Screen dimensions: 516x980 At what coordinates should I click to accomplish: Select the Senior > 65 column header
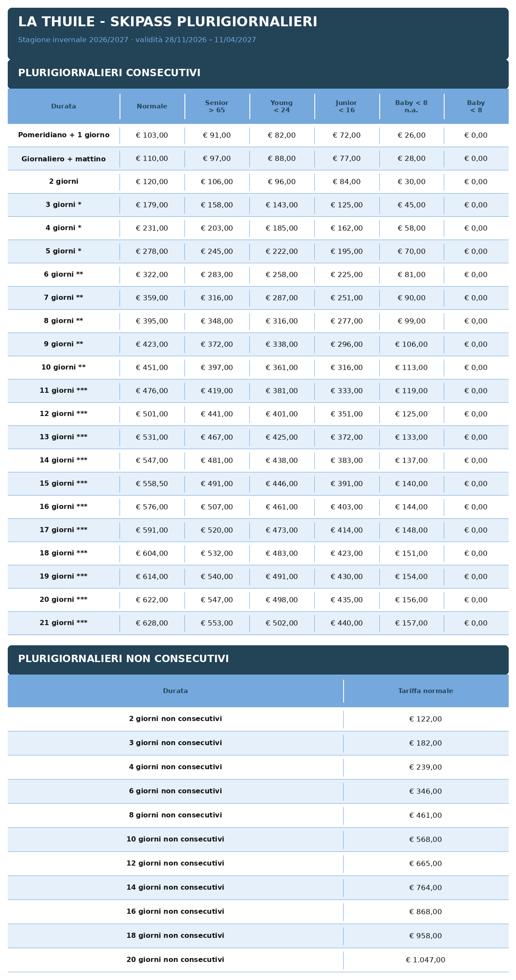(x=217, y=106)
